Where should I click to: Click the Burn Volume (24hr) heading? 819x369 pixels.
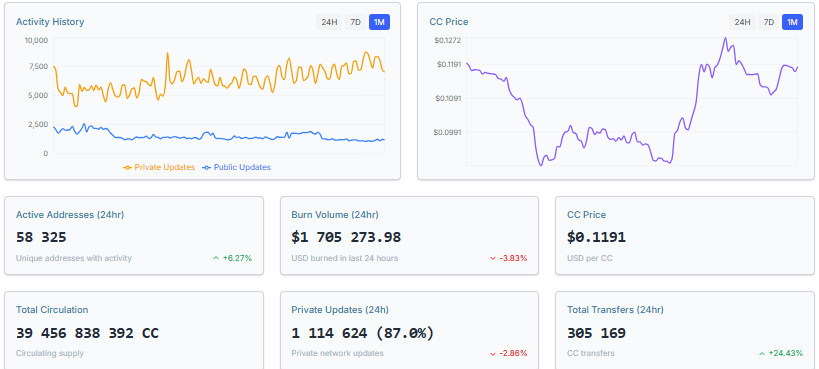[335, 215]
